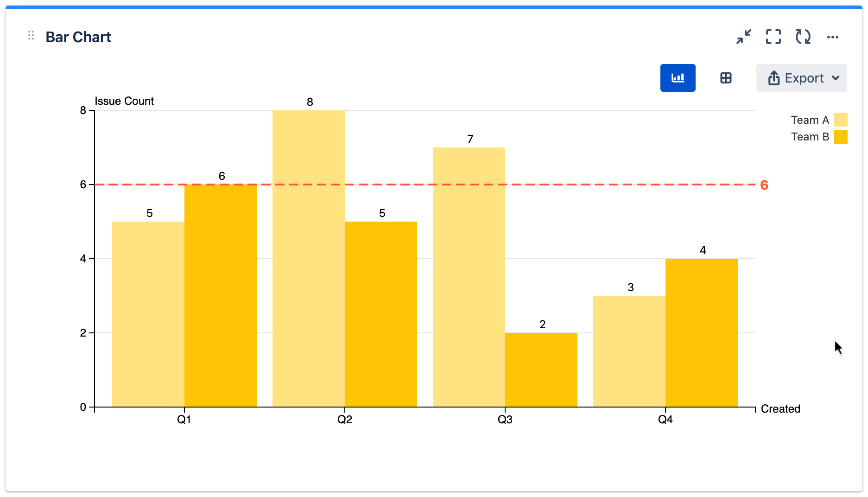
Task: Minimize the Bar Chart gadget
Action: [744, 37]
